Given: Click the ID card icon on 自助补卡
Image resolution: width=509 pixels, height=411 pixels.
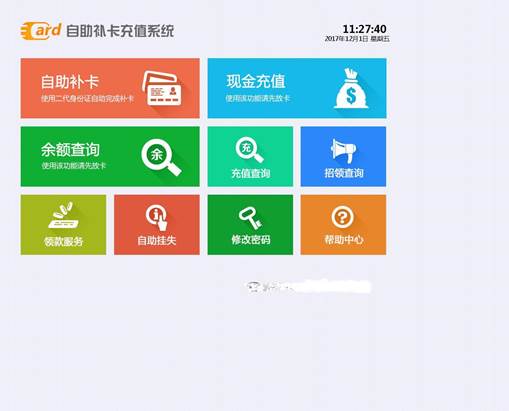Looking at the screenshot, I should click(x=162, y=88).
